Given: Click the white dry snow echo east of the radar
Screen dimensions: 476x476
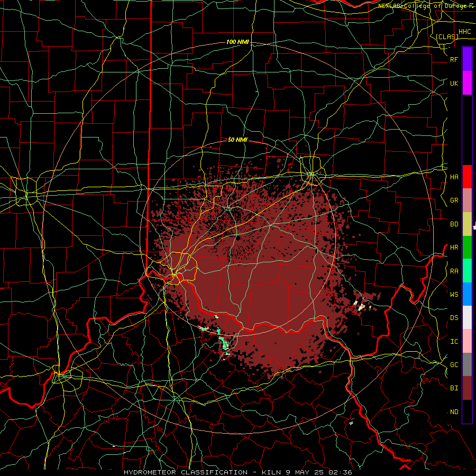Looking at the screenshot, I should [x=361, y=307].
